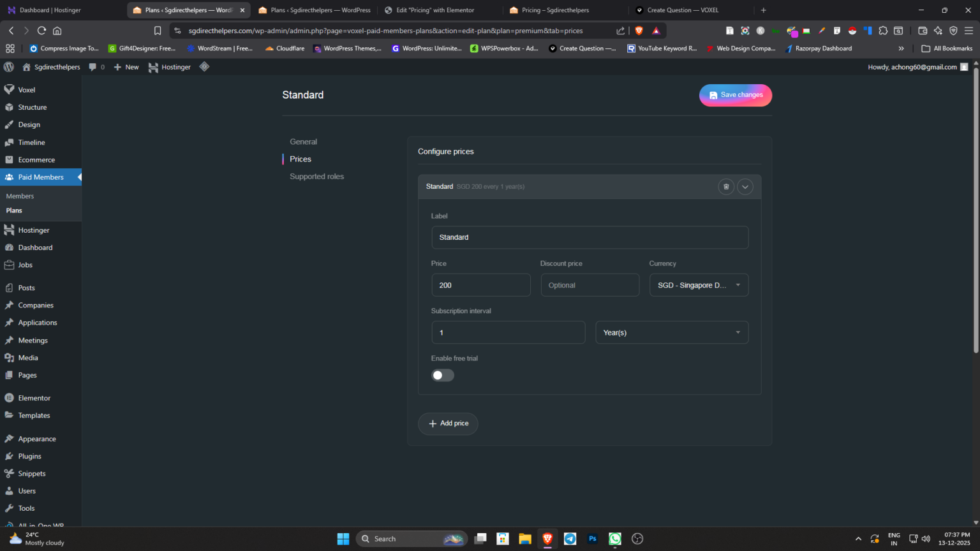980x551 pixels.
Task: Toggle the Enable free trial switch
Action: (442, 376)
